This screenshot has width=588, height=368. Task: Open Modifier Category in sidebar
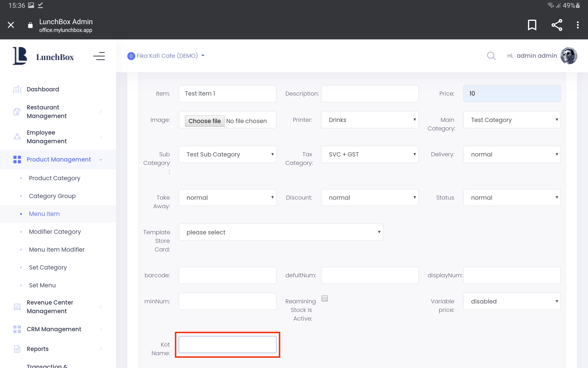coord(55,231)
